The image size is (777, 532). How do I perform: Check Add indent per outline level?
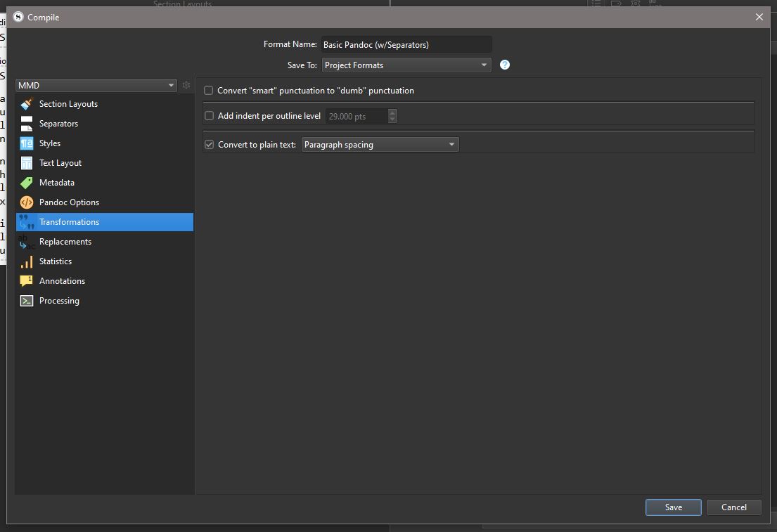pos(209,116)
